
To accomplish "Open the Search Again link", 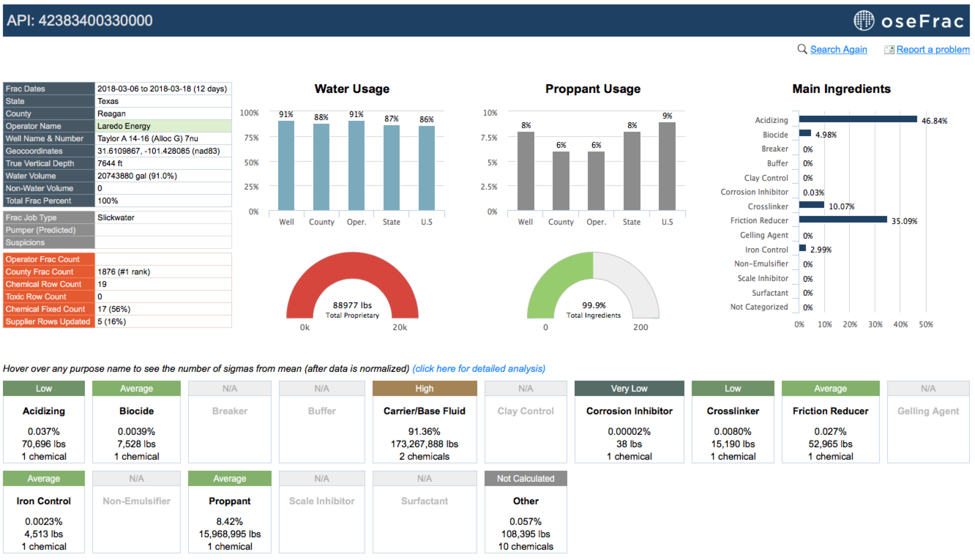I will (x=838, y=50).
